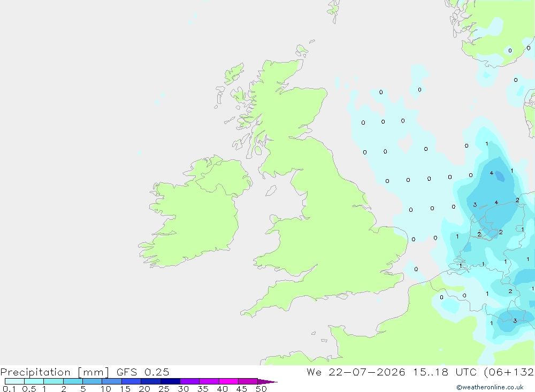The height and width of the screenshot is (392, 535).
Task: Open the weatheronline.co.uk copyright link
Action: tap(490, 387)
